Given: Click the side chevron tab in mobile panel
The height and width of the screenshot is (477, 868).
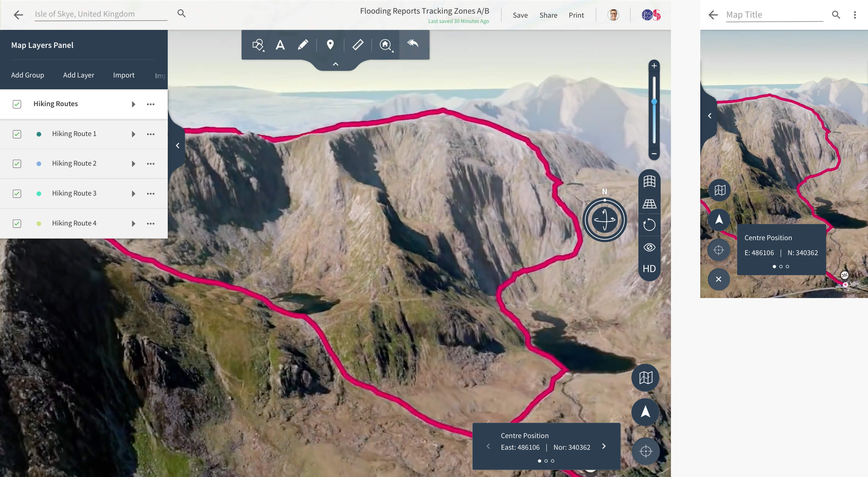Looking at the screenshot, I should point(709,116).
